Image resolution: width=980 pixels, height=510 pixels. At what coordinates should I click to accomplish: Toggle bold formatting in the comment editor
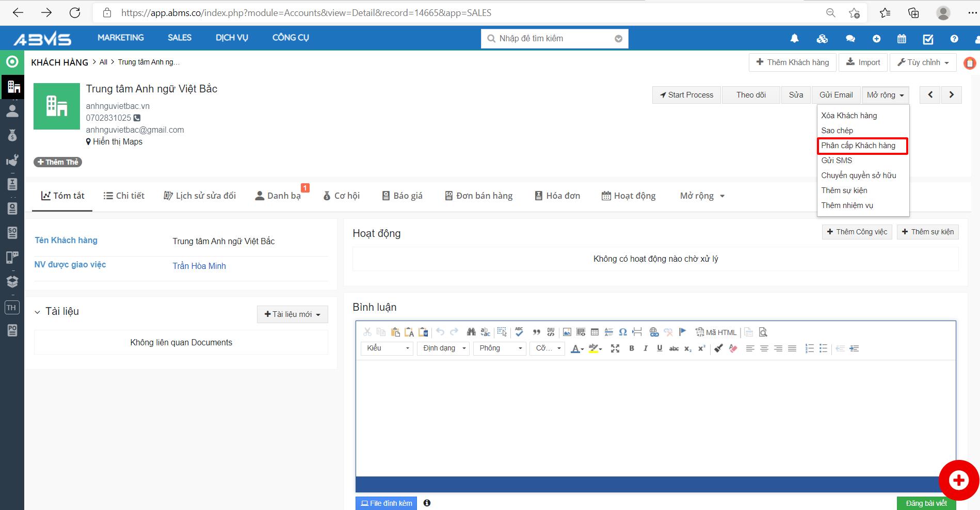click(631, 348)
